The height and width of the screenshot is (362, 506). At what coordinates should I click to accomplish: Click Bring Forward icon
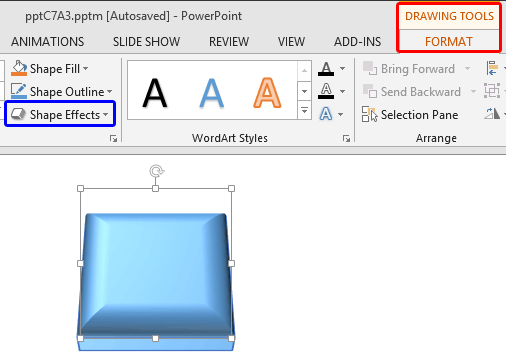tap(370, 68)
